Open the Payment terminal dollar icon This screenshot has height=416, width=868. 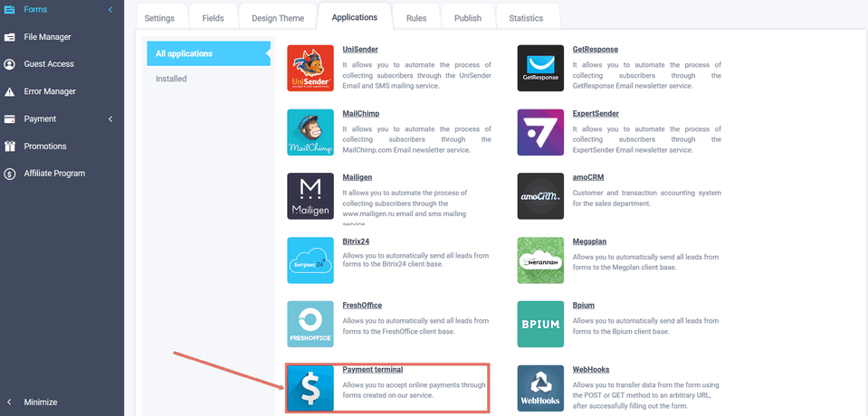(x=310, y=388)
